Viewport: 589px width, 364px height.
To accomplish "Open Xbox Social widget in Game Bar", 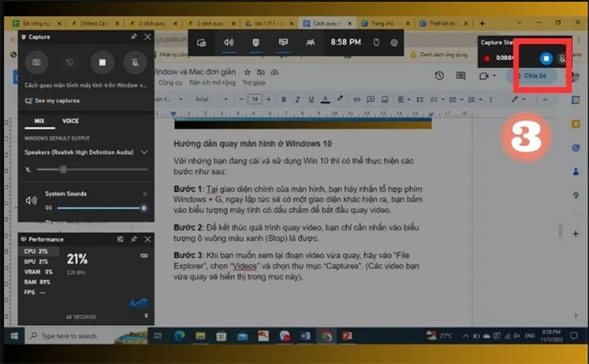I will 310,43.
